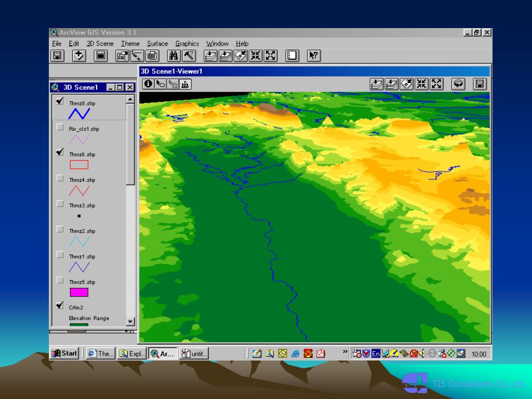532x399 pixels.
Task: Click the Acrobat quick launch icon
Action: [x=321, y=354]
